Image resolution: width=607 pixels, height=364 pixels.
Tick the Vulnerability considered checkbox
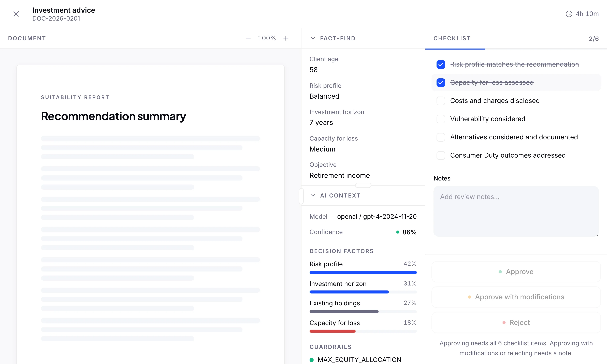click(x=441, y=119)
